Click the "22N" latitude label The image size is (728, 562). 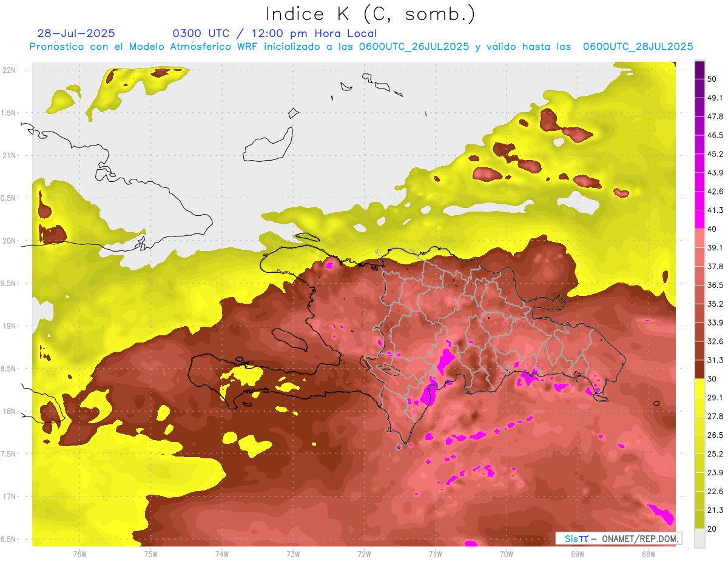10,70
